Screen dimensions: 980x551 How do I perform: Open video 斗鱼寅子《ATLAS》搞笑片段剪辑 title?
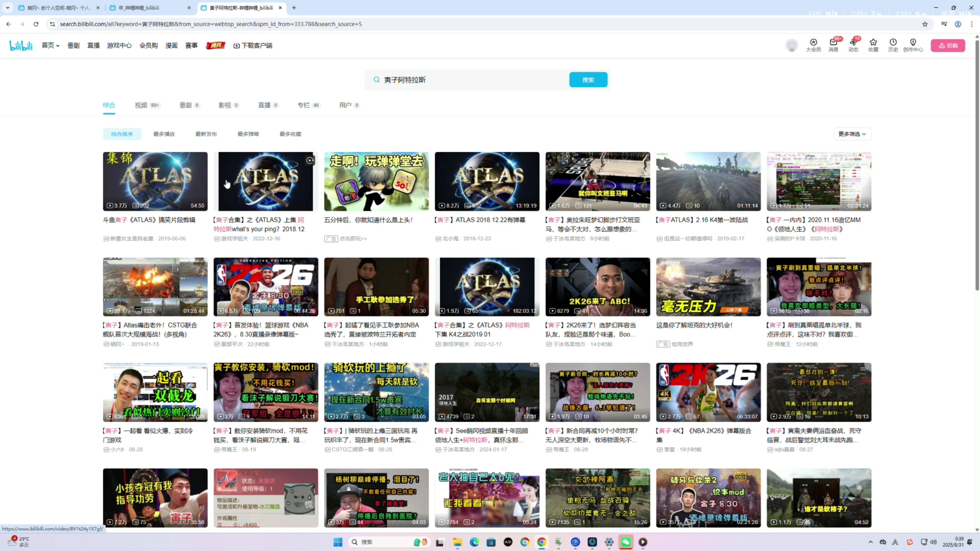tap(149, 220)
